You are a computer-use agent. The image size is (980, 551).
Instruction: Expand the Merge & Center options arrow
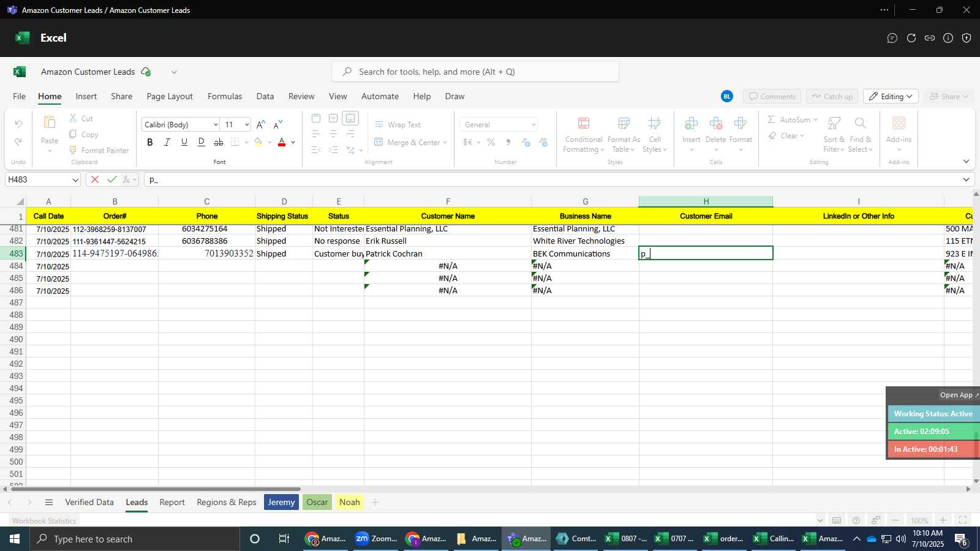(445, 143)
